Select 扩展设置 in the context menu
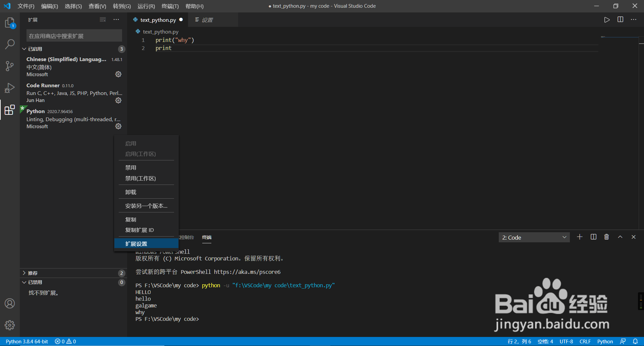 click(x=146, y=244)
